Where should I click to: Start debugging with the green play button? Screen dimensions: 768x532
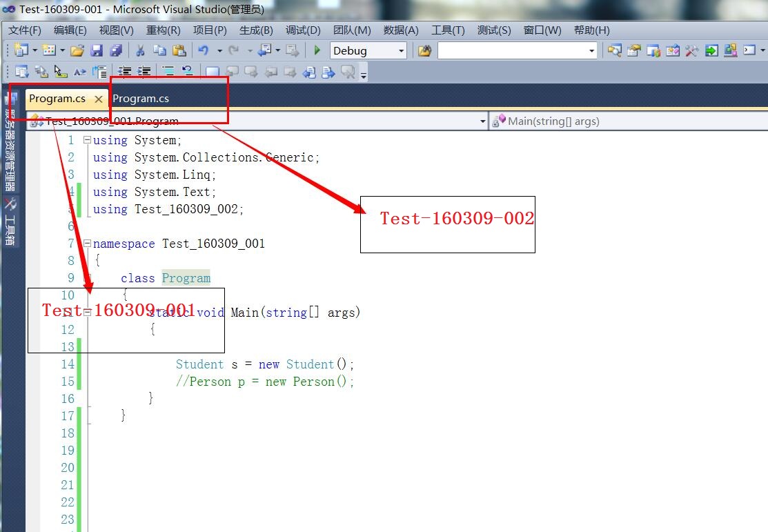[317, 50]
